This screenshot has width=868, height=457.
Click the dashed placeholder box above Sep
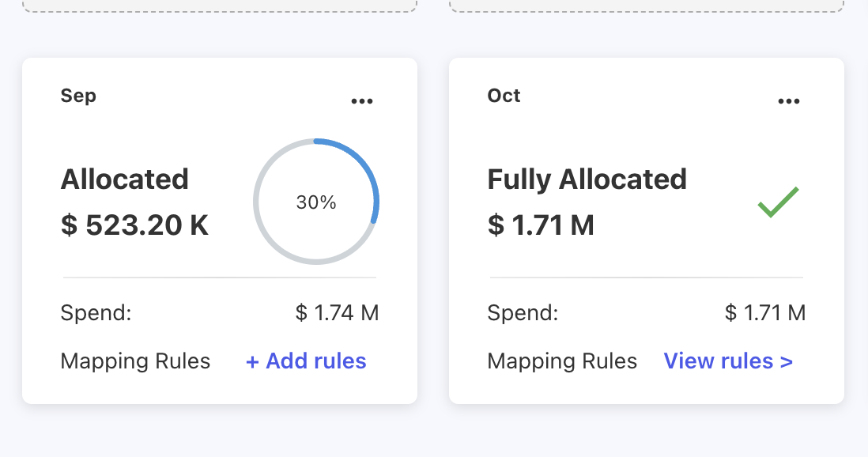tap(220, 5)
